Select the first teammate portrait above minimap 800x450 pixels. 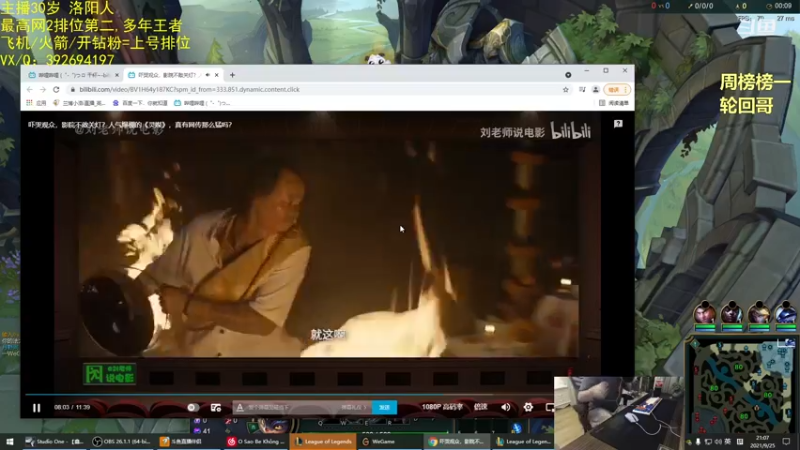point(705,313)
